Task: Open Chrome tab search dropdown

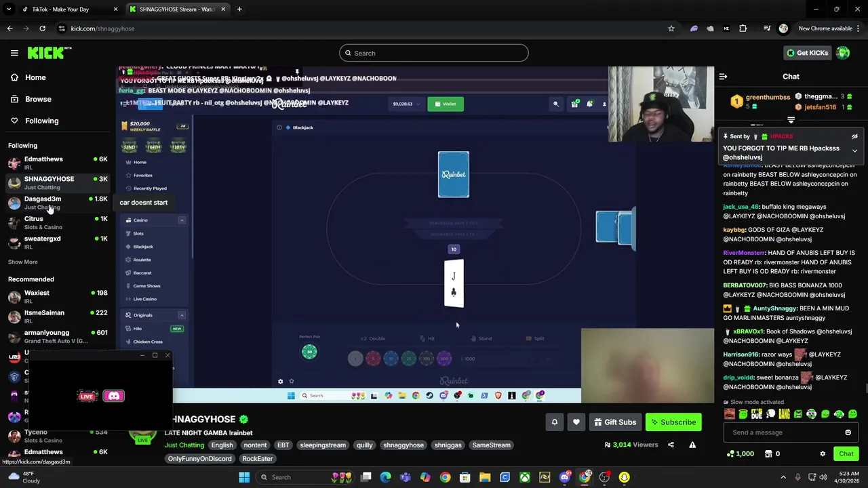Action: (x=9, y=9)
